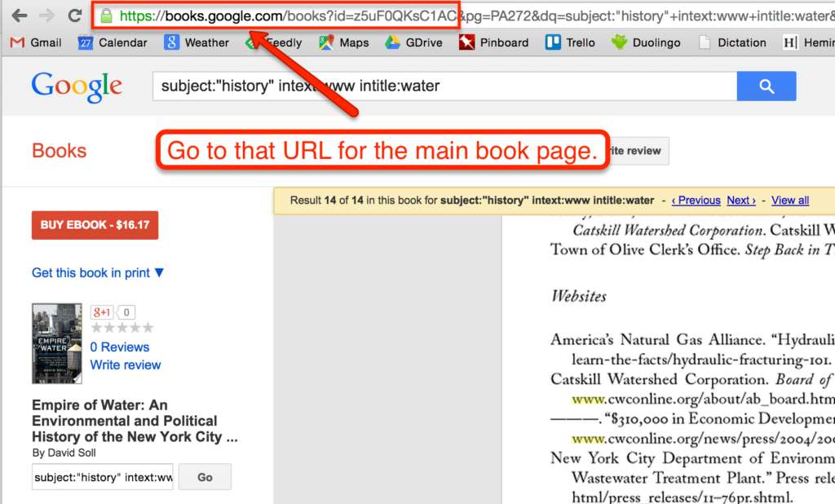Click the +1 count bubble showing 0
This screenshot has height=504, width=835.
tap(126, 312)
